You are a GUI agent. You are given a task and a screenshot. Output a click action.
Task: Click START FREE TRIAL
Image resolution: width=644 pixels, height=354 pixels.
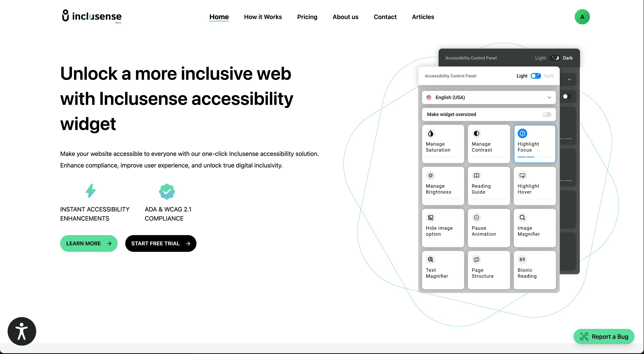[161, 243]
